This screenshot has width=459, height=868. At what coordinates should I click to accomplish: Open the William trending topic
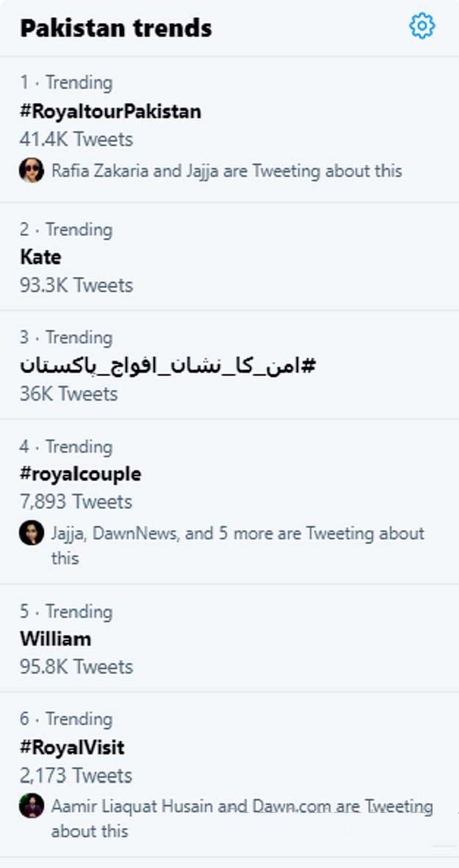pos(56,638)
